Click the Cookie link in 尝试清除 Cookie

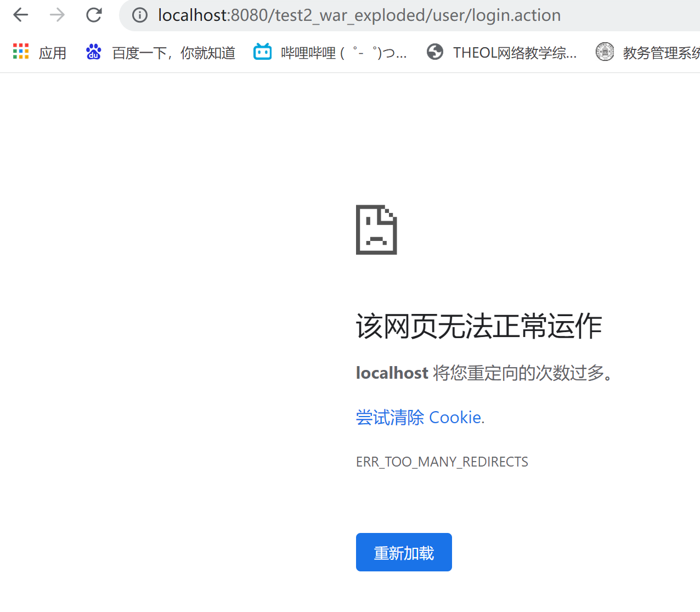click(x=455, y=417)
